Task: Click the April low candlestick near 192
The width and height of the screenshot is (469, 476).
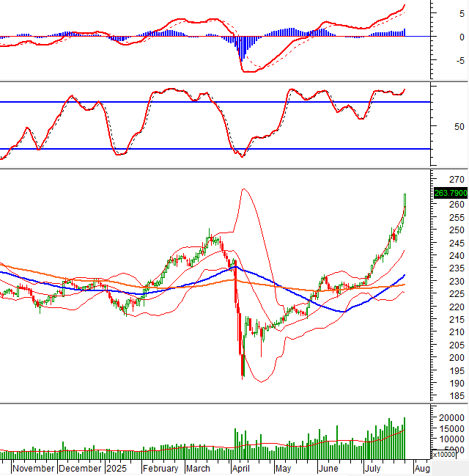Action: coord(243,366)
